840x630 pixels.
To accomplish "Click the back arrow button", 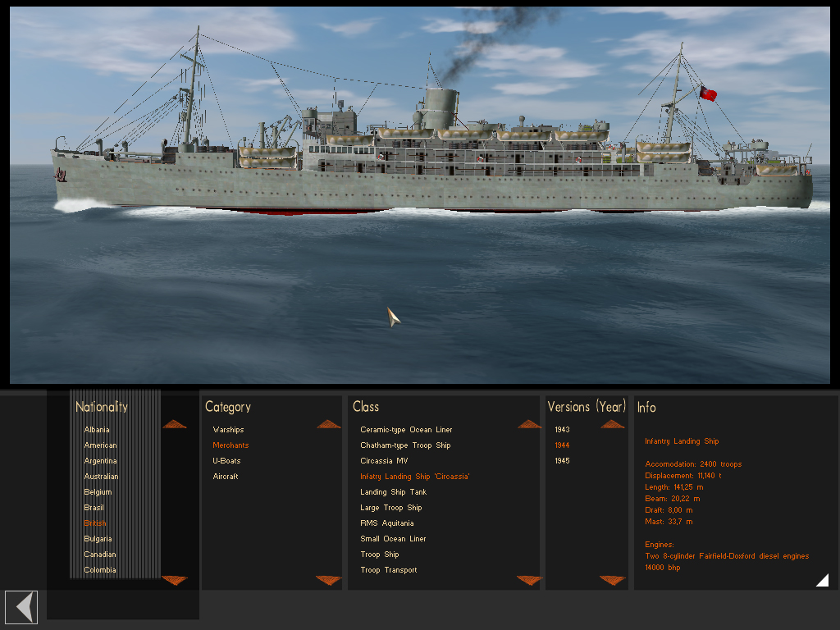I will coord(21,607).
